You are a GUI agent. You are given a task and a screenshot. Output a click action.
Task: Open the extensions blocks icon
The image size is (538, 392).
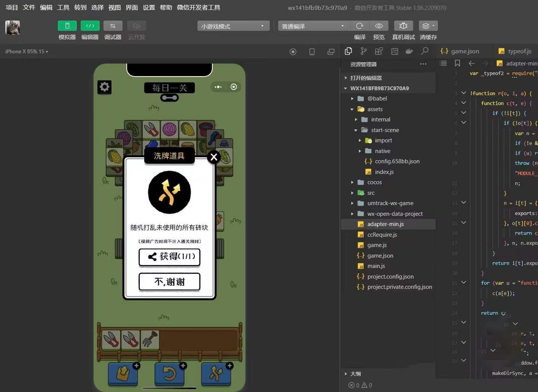click(x=379, y=51)
